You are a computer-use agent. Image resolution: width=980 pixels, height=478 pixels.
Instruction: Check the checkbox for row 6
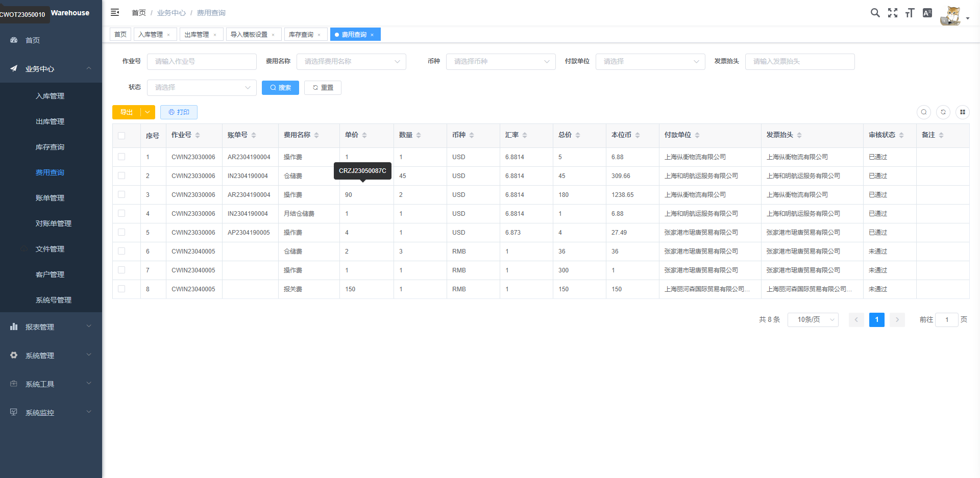(121, 251)
